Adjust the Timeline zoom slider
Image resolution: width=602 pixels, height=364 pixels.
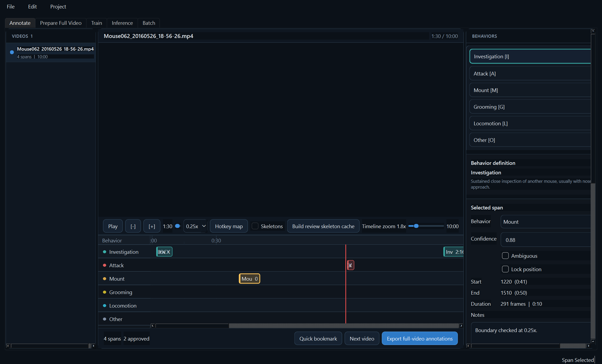pyautogui.click(x=426, y=226)
